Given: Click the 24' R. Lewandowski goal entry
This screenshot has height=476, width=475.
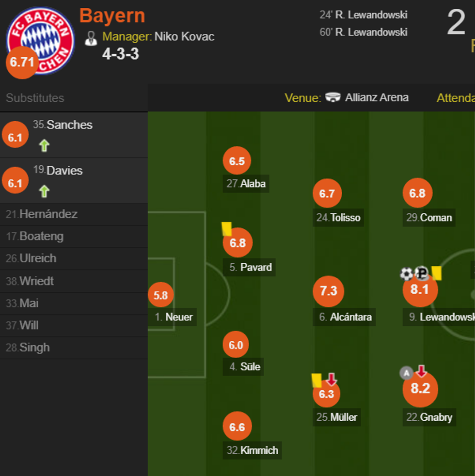Looking at the screenshot, I should (363, 15).
